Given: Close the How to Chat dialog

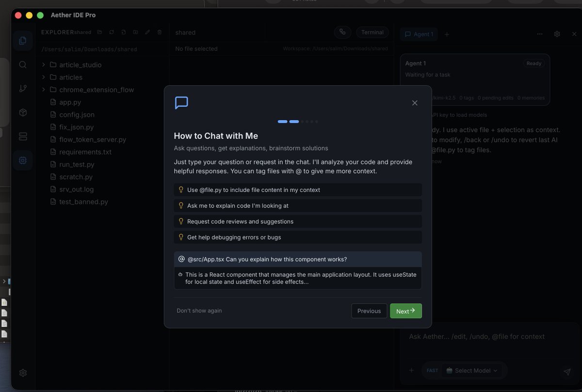Looking at the screenshot, I should pyautogui.click(x=415, y=103).
